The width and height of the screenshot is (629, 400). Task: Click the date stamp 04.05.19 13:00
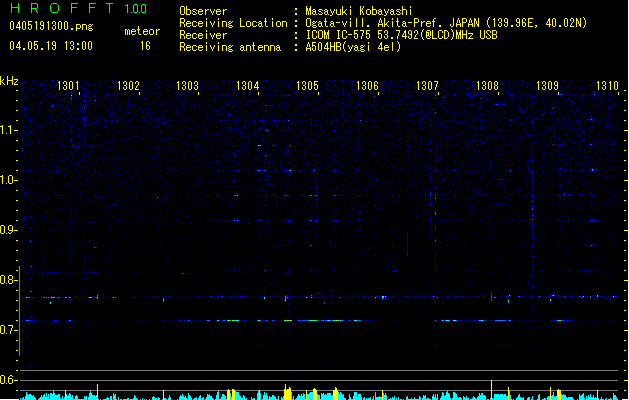[51, 46]
